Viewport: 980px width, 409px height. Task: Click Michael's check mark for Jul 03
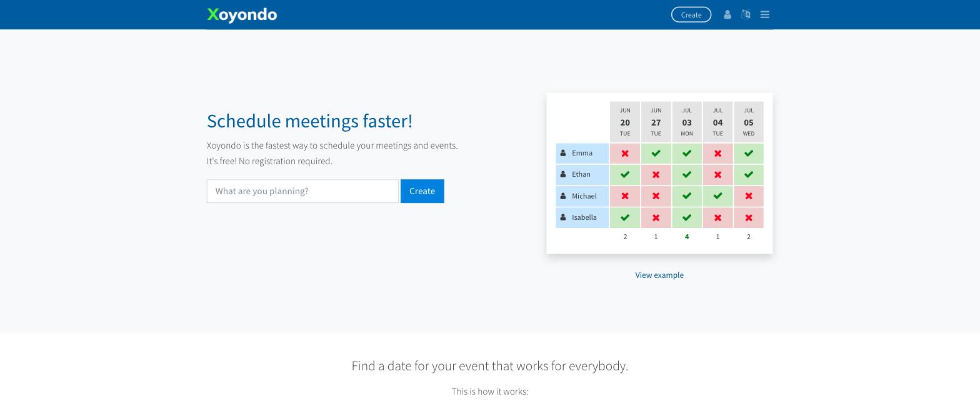click(687, 196)
